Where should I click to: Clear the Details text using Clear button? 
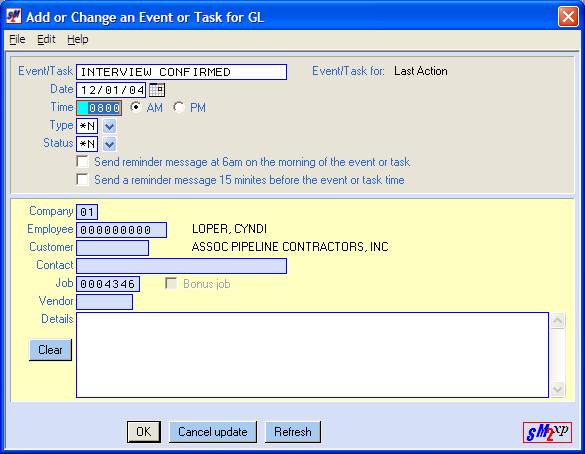[50, 350]
